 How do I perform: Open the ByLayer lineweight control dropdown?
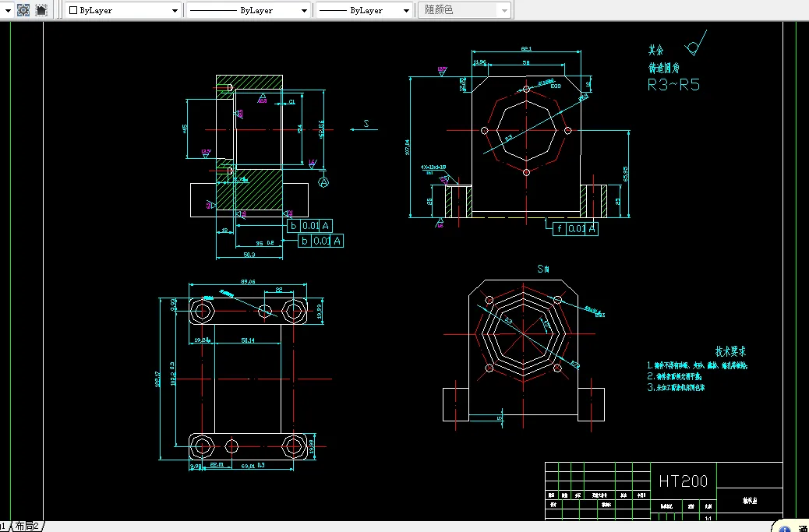(x=364, y=10)
